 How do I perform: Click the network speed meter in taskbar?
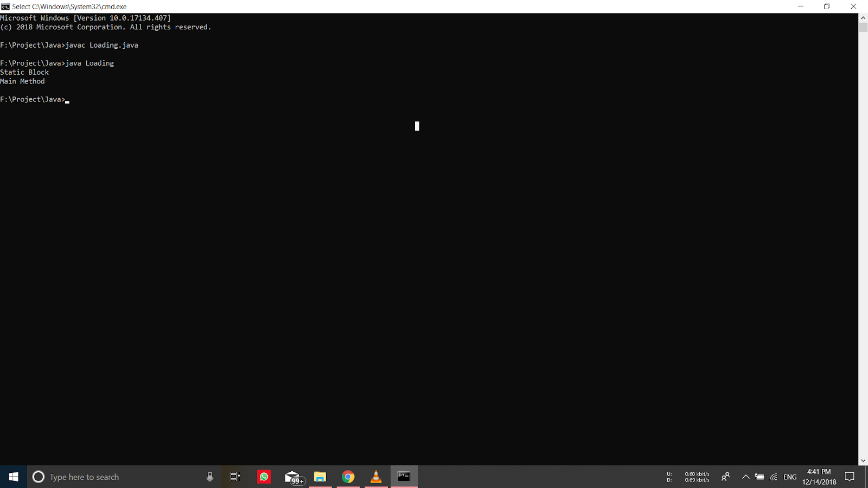pos(688,477)
